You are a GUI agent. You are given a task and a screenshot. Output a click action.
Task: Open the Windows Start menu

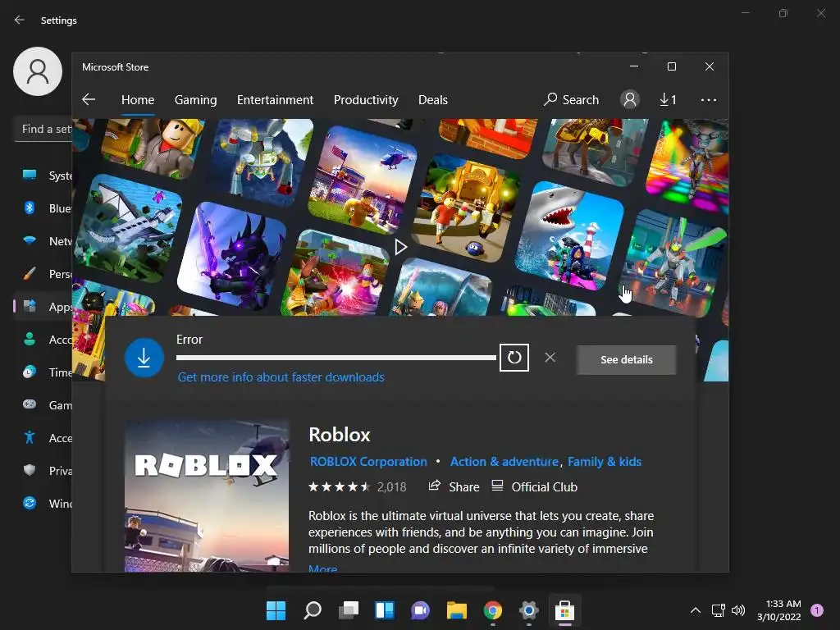pyautogui.click(x=276, y=610)
